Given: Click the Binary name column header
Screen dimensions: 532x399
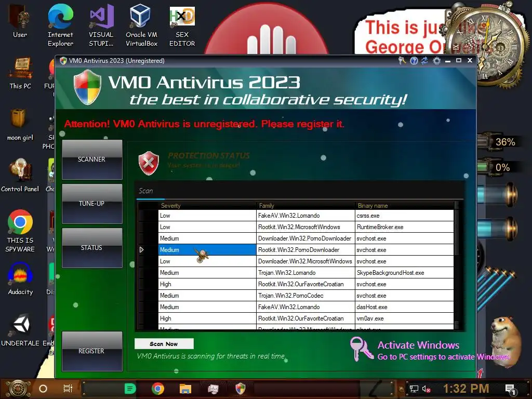Looking at the screenshot, I should [x=404, y=206].
